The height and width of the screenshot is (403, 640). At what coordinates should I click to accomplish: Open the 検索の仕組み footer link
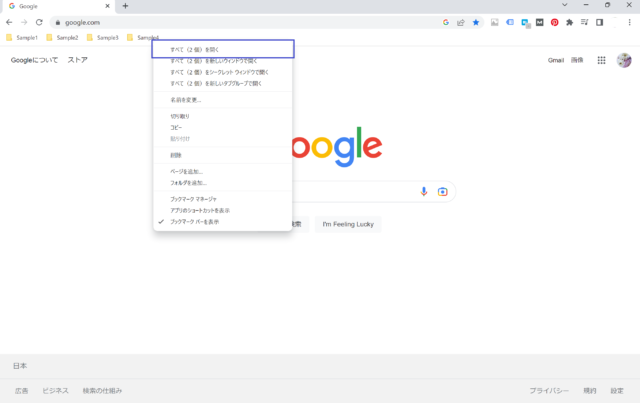102,391
